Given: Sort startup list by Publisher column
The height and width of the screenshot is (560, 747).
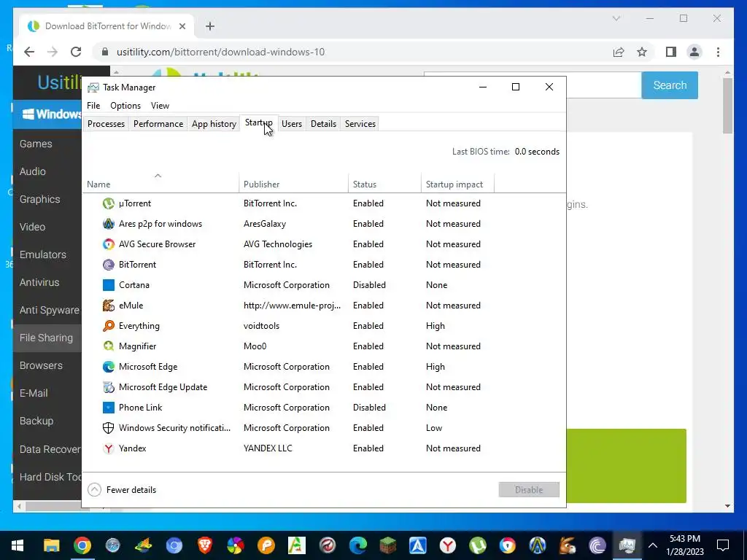Looking at the screenshot, I should coord(293,184).
